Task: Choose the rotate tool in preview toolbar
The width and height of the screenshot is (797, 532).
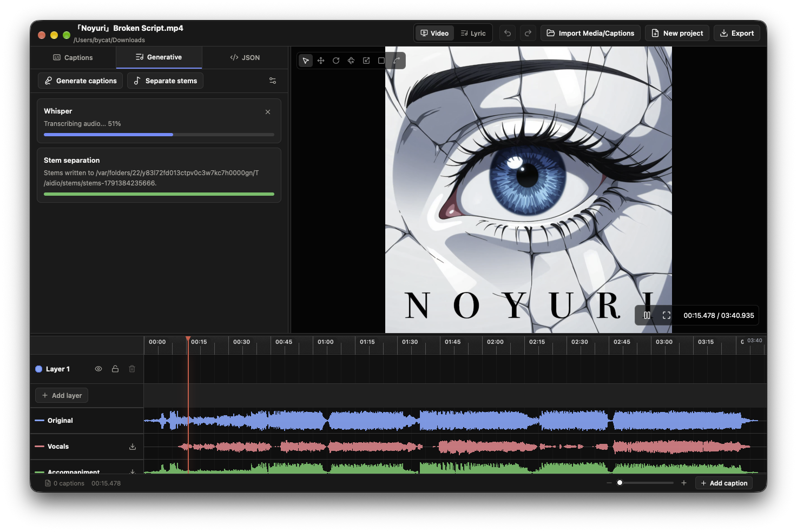Action: click(336, 61)
